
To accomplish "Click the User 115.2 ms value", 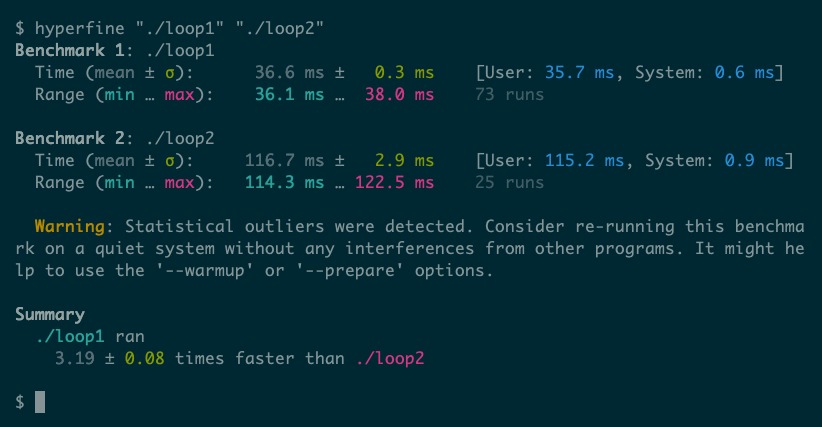I will pos(584,160).
